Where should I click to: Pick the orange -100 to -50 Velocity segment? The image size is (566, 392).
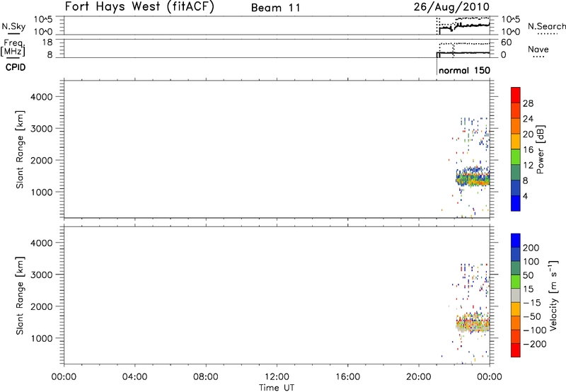click(x=516, y=323)
